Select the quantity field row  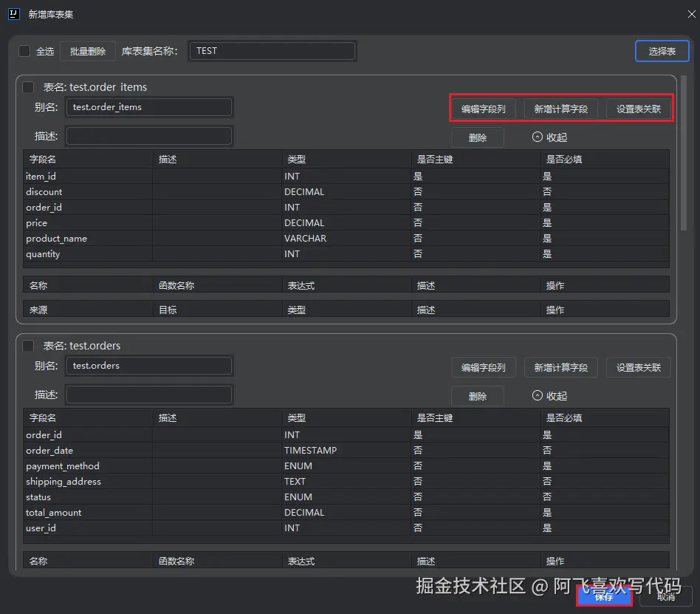tap(346, 254)
